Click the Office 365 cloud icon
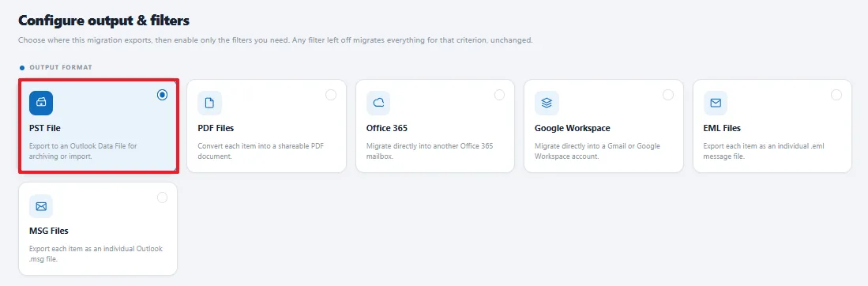 click(378, 103)
